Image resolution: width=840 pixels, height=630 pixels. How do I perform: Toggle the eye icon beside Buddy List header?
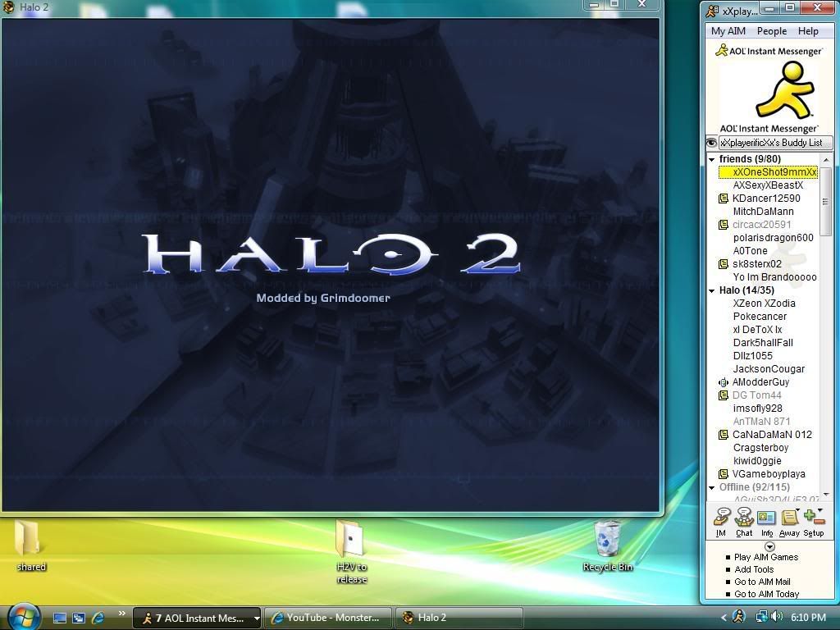point(711,143)
